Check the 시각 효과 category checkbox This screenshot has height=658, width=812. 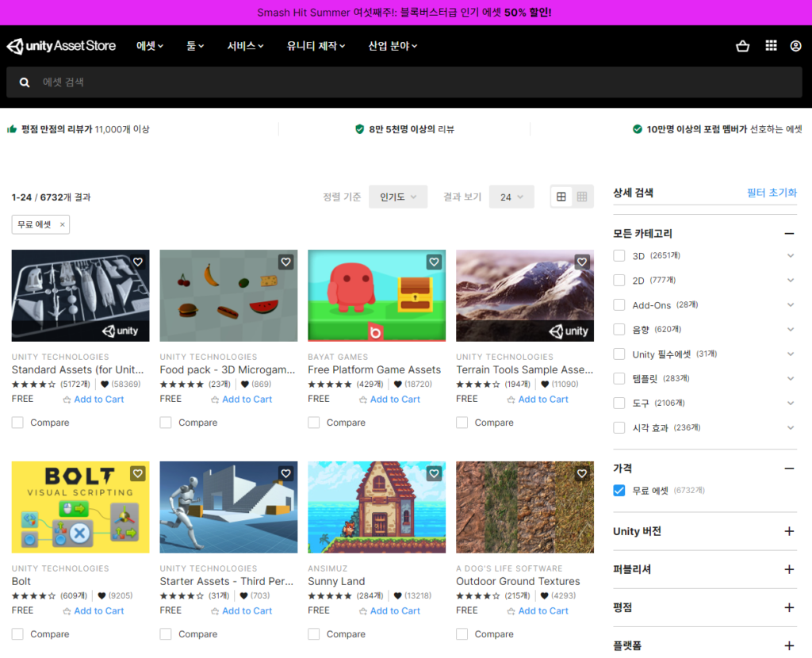[x=619, y=427]
